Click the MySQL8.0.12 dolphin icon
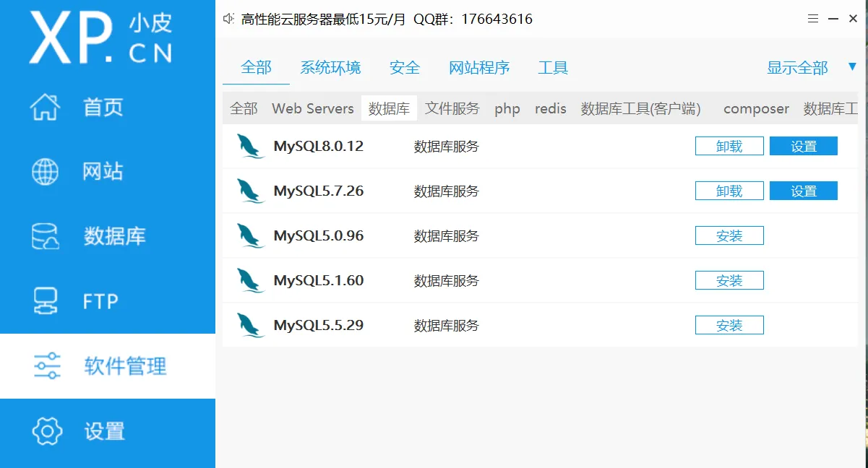 pos(251,147)
